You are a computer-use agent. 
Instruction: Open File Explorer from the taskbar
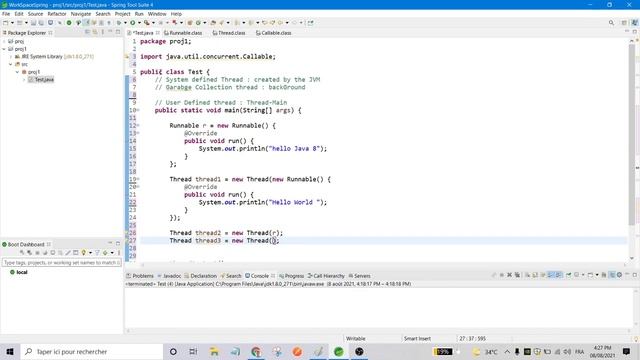tap(214, 351)
